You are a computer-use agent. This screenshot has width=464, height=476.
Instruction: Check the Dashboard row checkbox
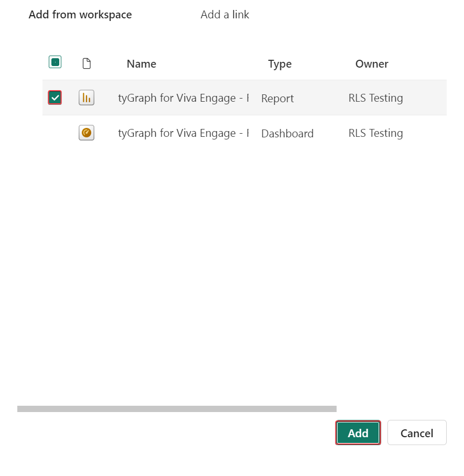pos(54,133)
